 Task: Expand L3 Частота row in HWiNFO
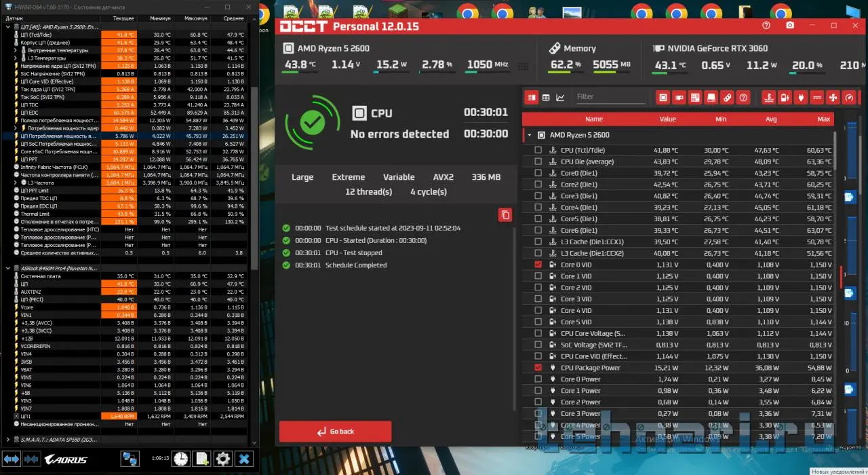(x=16, y=183)
